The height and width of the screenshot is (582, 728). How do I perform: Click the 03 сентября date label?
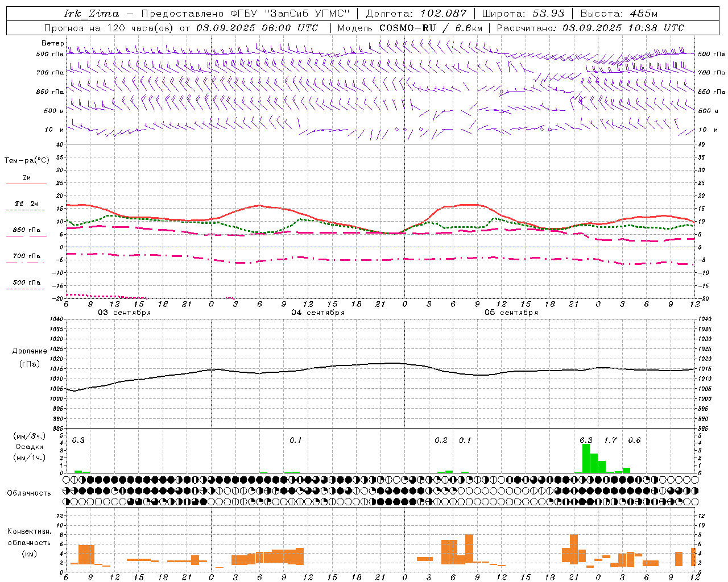[125, 313]
